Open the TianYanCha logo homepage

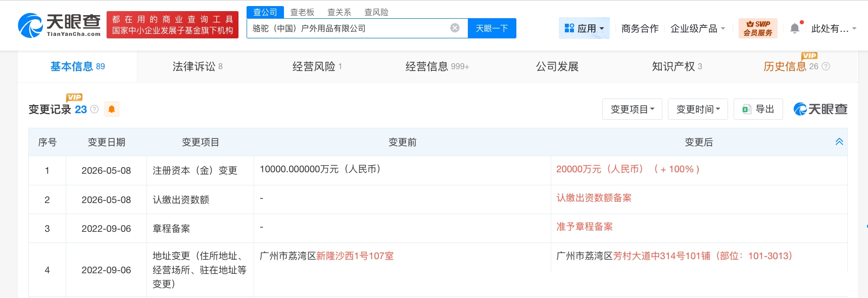tap(60, 25)
